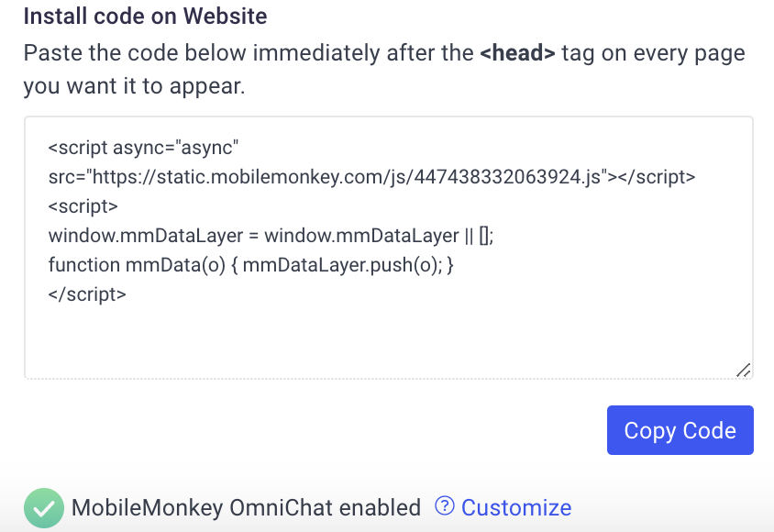Click the closing /script tag line
The image size is (774, 532).
tap(87, 294)
